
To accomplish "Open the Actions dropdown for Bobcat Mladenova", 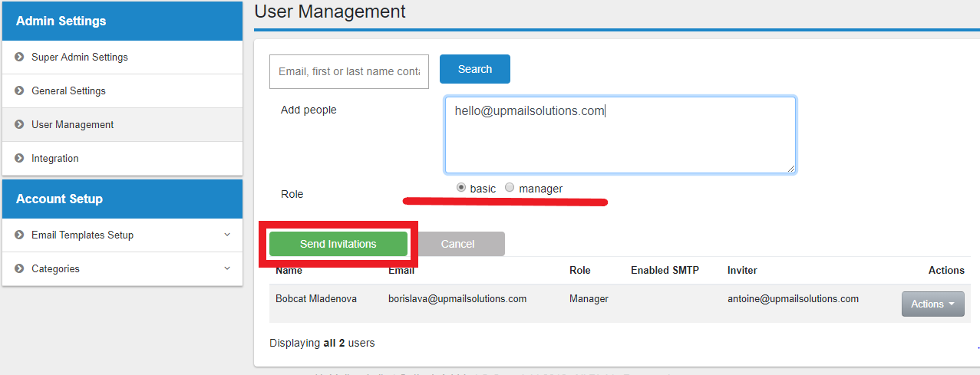I will tap(932, 304).
